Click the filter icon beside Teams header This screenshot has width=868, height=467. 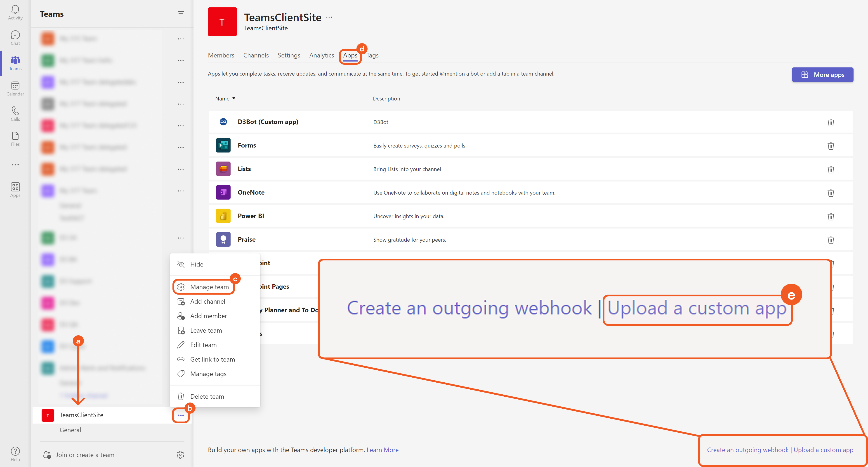click(181, 14)
